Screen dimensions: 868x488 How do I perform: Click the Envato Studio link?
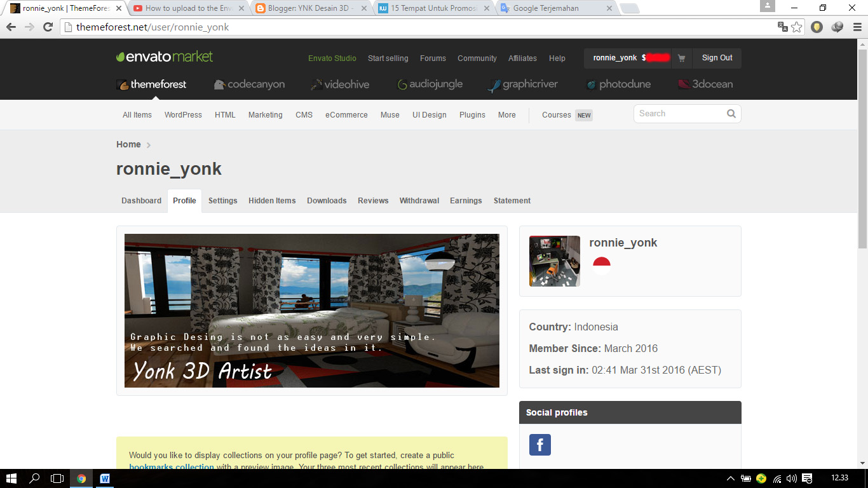click(332, 58)
